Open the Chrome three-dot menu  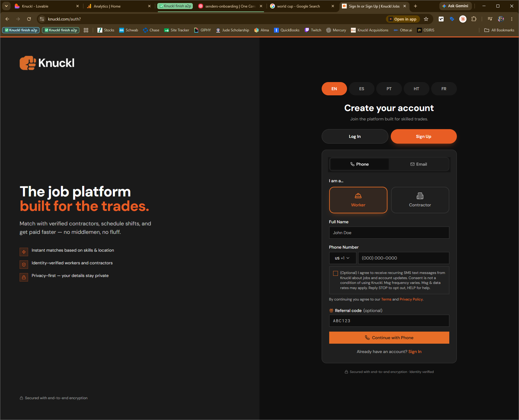tap(512, 19)
